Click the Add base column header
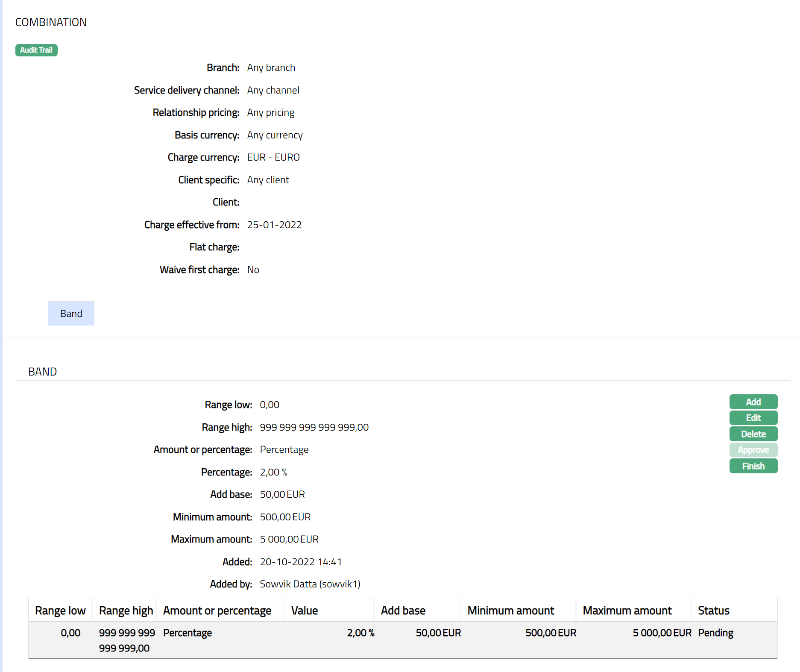Image resolution: width=800 pixels, height=672 pixels. 403,610
